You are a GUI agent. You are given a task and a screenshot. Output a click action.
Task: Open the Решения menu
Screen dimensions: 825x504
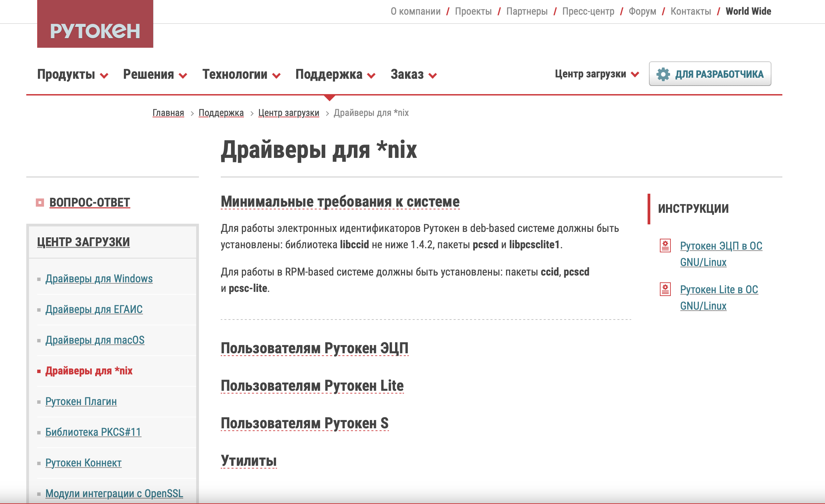point(148,74)
